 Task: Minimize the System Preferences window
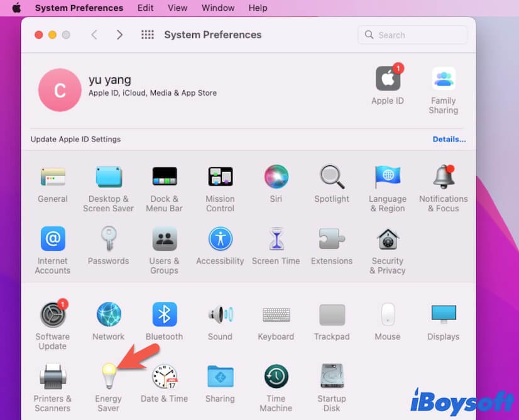(52, 35)
